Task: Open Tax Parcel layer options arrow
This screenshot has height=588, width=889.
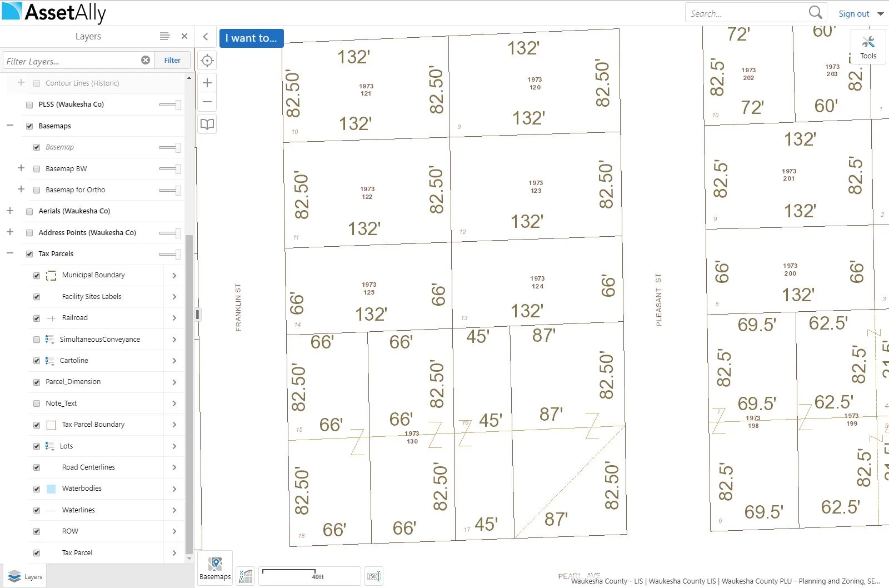Action: (174, 553)
